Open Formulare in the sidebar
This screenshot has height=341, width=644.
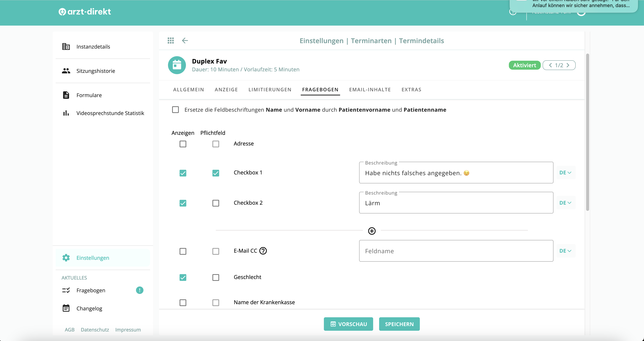coord(103,95)
